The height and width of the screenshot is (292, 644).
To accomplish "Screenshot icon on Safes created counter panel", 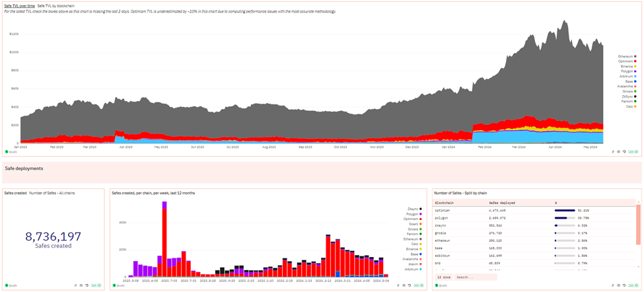I will pyautogui.click(x=81, y=285).
